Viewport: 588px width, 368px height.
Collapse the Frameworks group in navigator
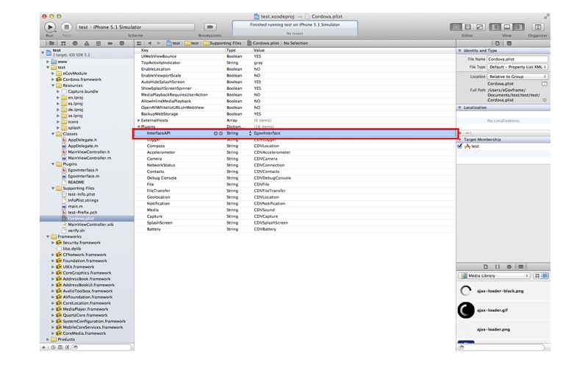[x=49, y=236]
